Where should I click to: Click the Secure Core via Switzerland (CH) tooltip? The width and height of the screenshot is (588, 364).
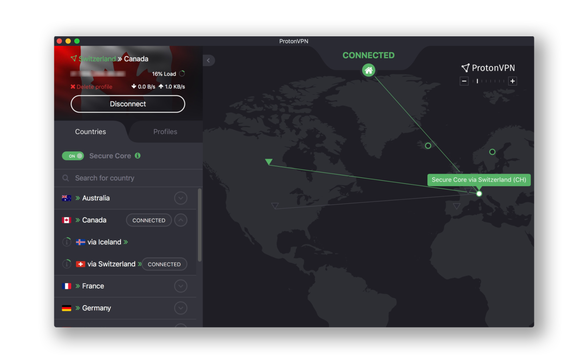[x=479, y=180]
